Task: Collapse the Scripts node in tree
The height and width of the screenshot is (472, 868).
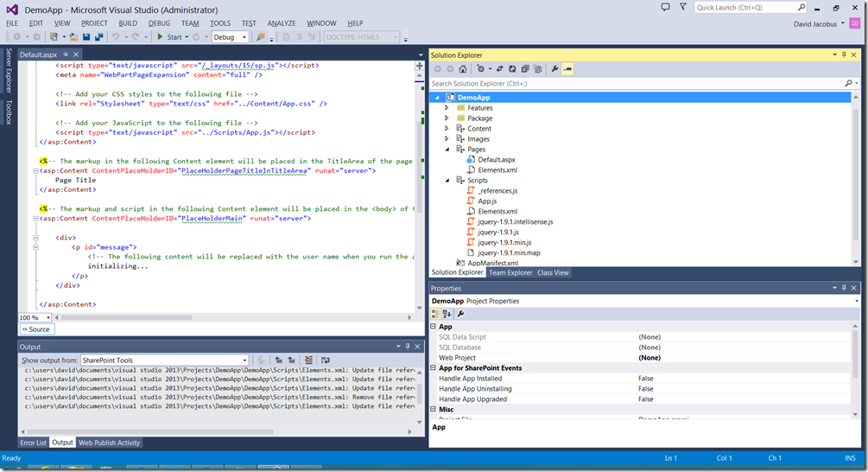Action: 447,180
